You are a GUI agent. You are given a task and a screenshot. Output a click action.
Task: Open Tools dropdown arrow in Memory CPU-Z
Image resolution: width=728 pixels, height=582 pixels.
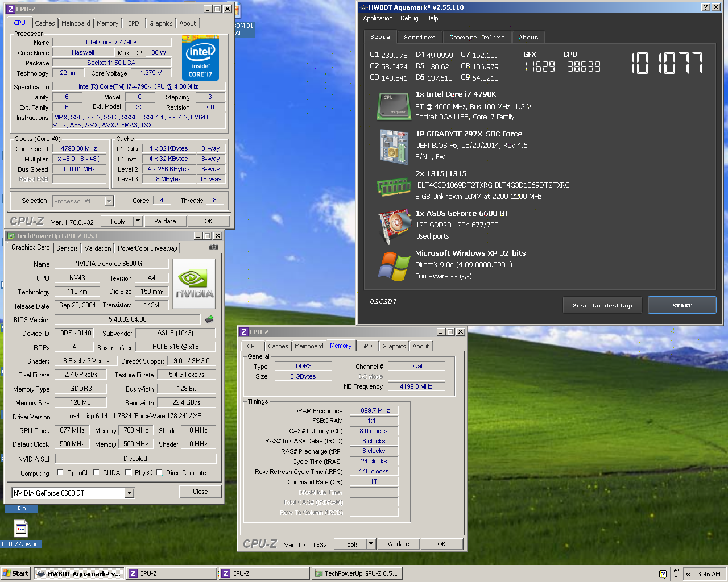[371, 544]
